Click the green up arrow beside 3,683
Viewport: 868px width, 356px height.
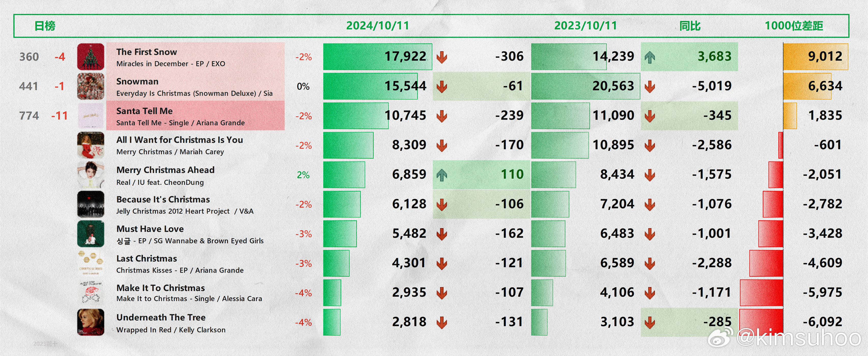coord(650,57)
